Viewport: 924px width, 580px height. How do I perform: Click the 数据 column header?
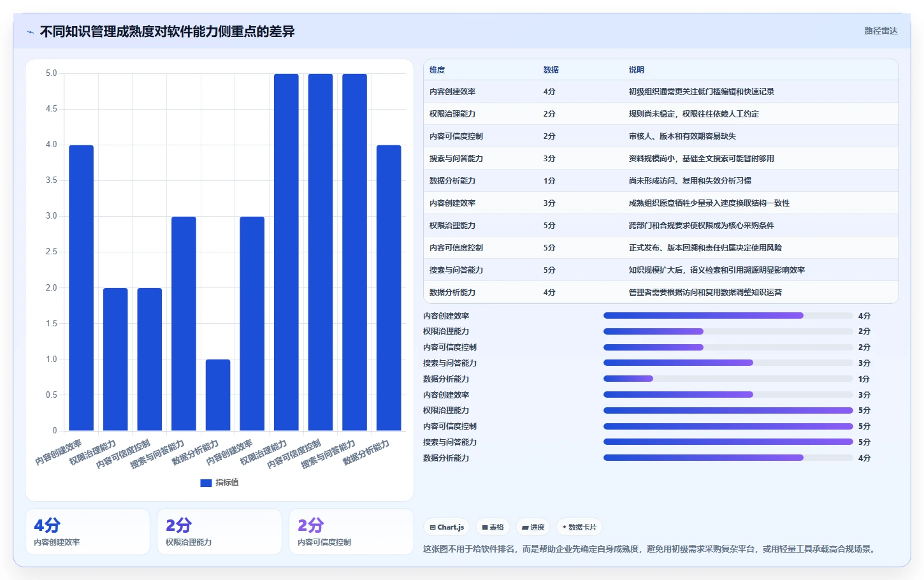(551, 70)
